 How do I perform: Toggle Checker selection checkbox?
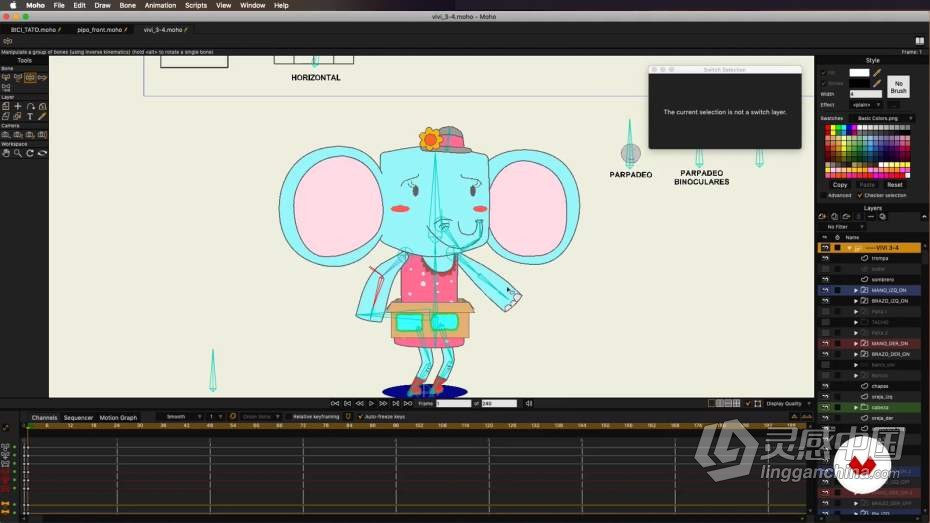click(859, 195)
